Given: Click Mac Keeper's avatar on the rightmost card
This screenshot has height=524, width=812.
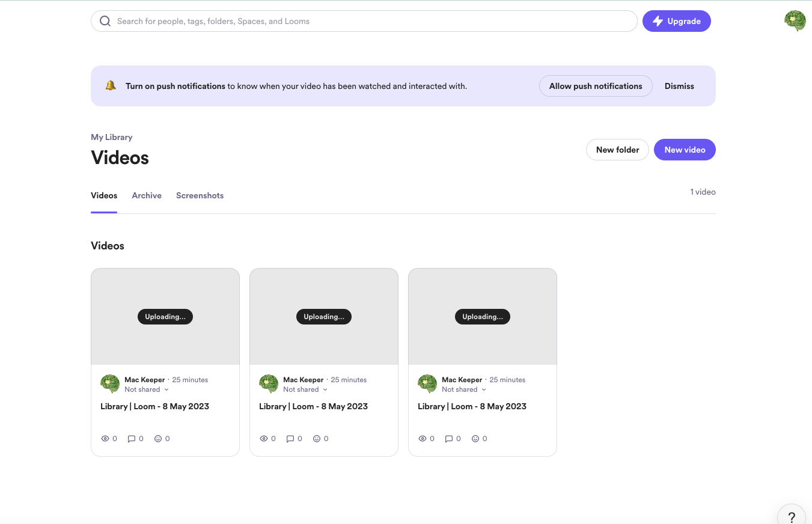Looking at the screenshot, I should tap(427, 384).
